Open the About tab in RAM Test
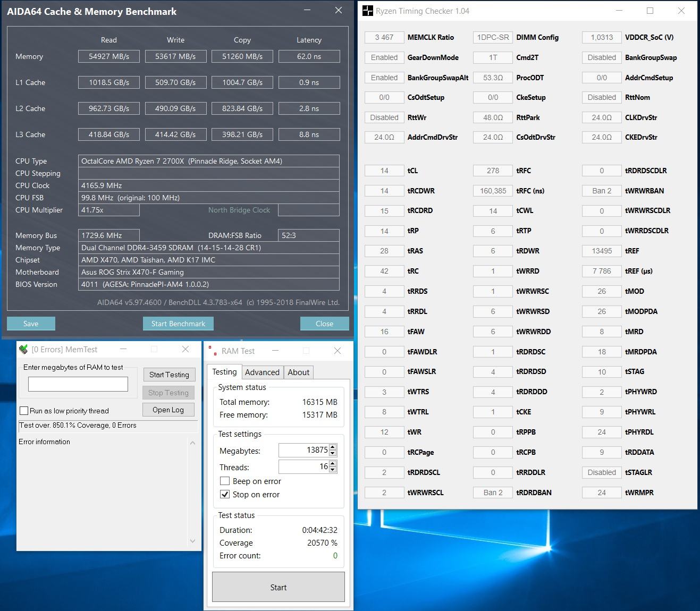 click(x=298, y=372)
